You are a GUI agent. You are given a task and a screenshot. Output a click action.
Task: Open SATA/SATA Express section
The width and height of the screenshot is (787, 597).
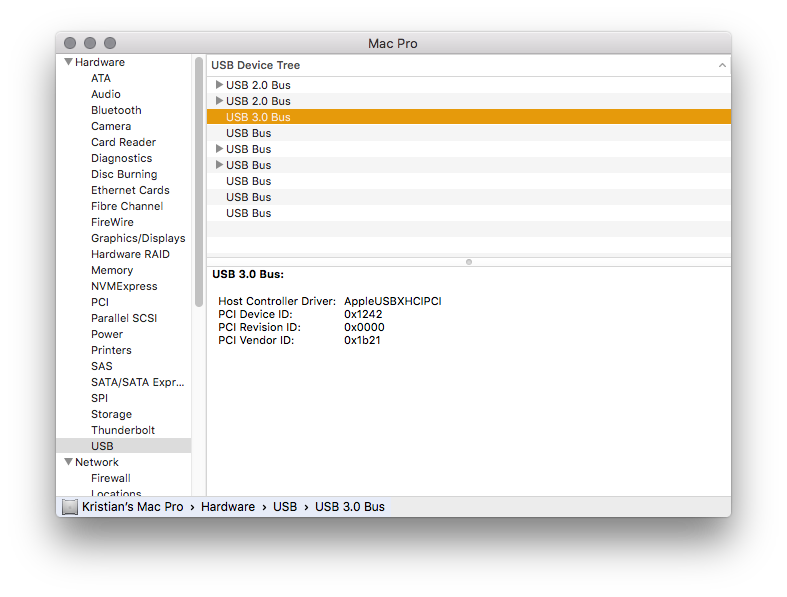138,383
